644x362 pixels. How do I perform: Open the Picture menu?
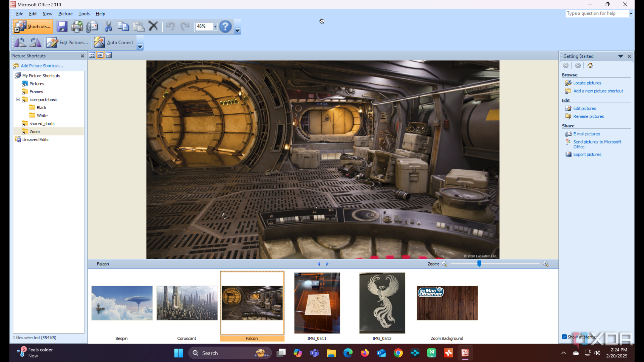[x=65, y=13]
